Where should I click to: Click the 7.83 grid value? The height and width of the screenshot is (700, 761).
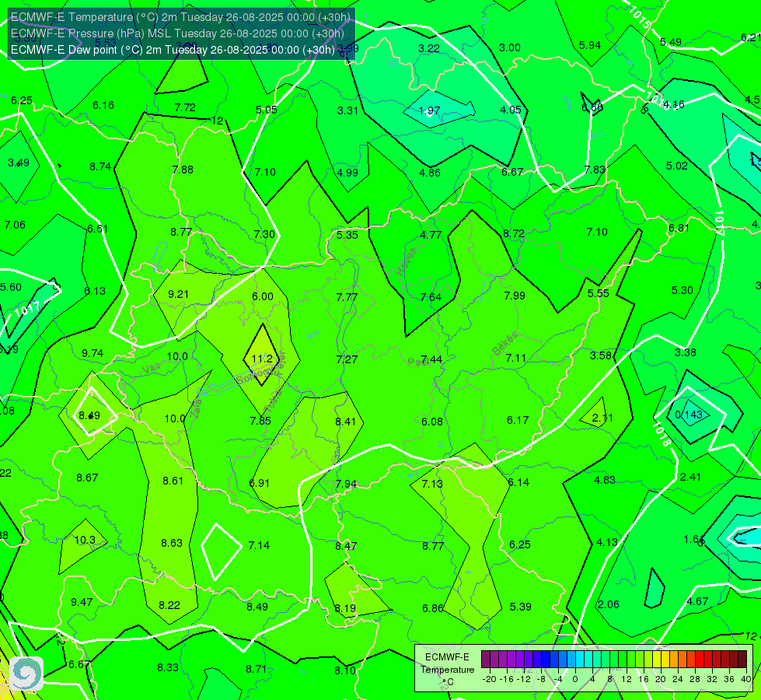click(595, 169)
